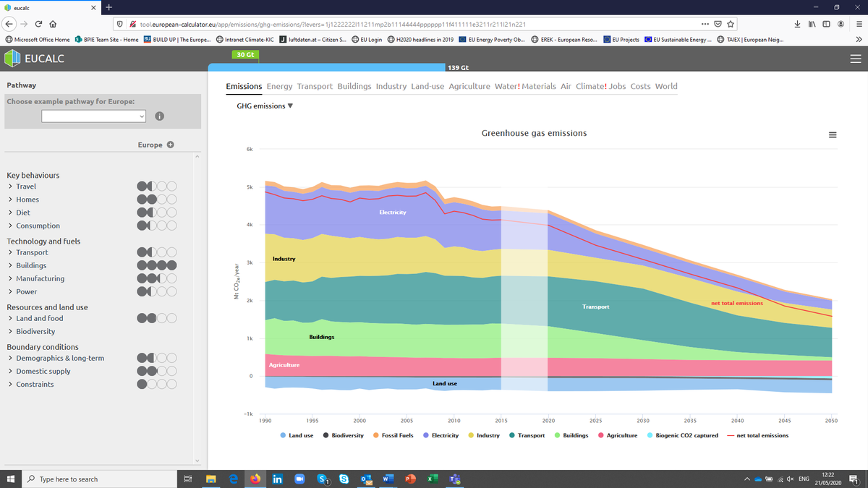Open Excel from the taskbar
Image resolution: width=868 pixels, height=488 pixels.
coord(433,479)
